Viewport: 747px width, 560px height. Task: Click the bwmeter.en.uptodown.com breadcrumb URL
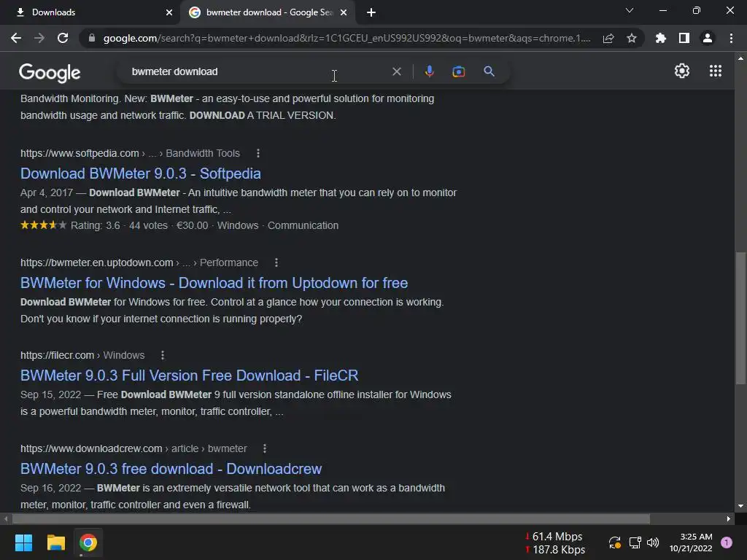(x=97, y=262)
